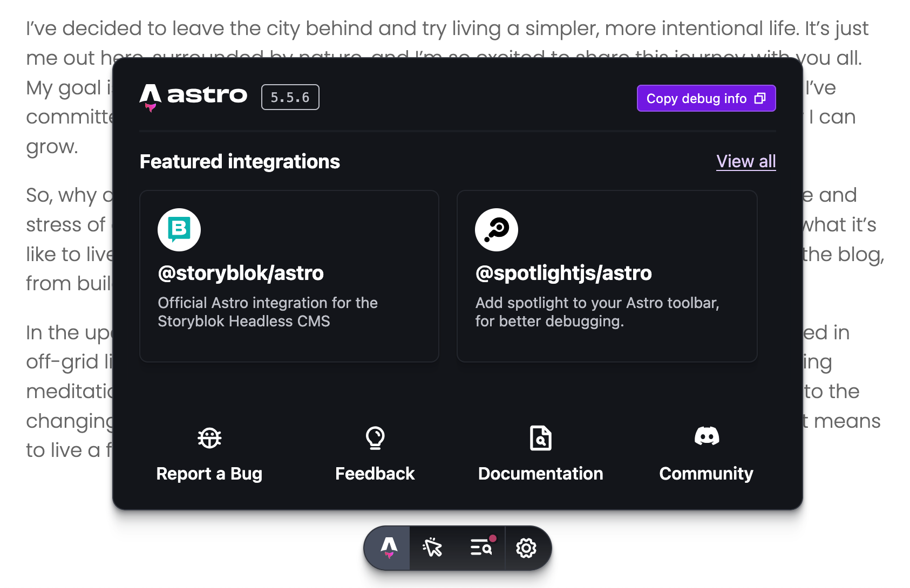Click the 5.5.6 version badge

(290, 98)
